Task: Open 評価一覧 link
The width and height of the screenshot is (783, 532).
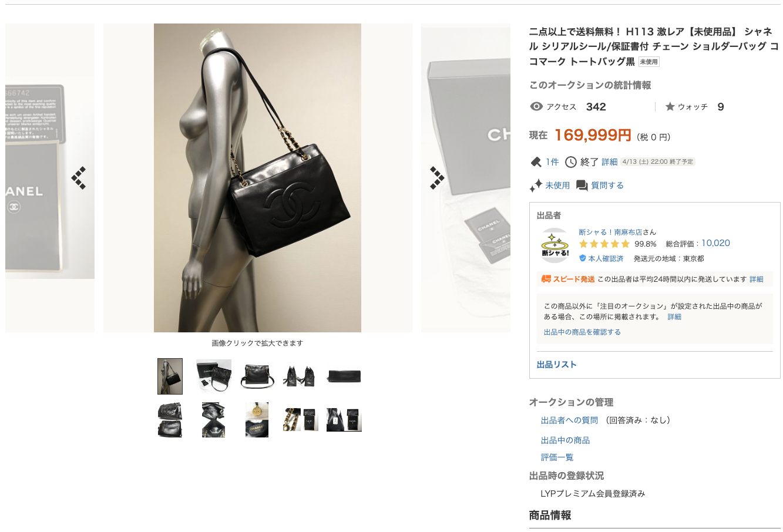Action: coord(557,457)
